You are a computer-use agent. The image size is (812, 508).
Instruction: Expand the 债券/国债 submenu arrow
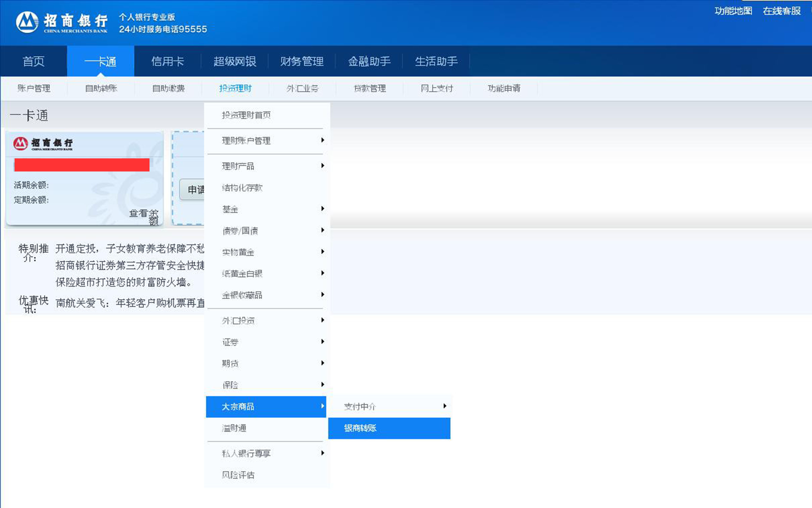coord(322,230)
